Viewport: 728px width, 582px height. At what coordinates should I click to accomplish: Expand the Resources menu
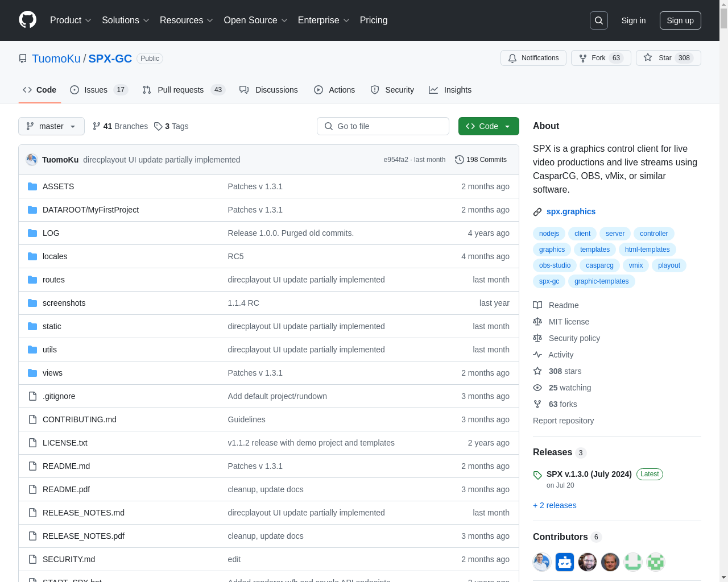click(187, 20)
